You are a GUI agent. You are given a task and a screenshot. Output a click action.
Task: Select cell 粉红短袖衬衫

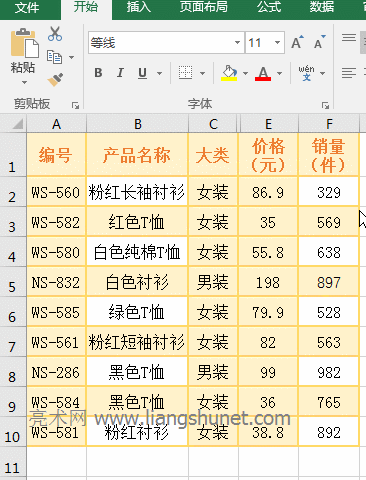137,342
